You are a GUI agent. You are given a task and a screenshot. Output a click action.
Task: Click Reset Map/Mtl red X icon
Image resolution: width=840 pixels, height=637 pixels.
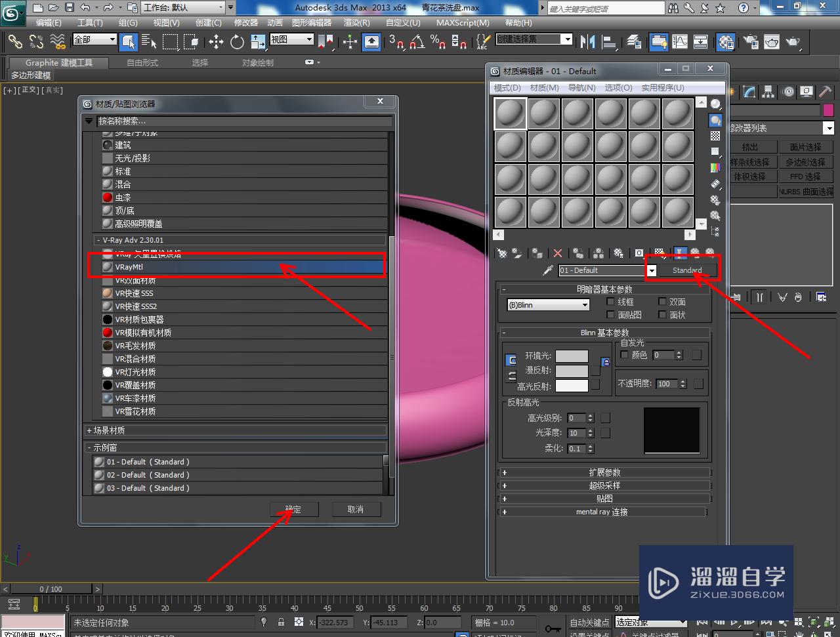click(x=558, y=253)
